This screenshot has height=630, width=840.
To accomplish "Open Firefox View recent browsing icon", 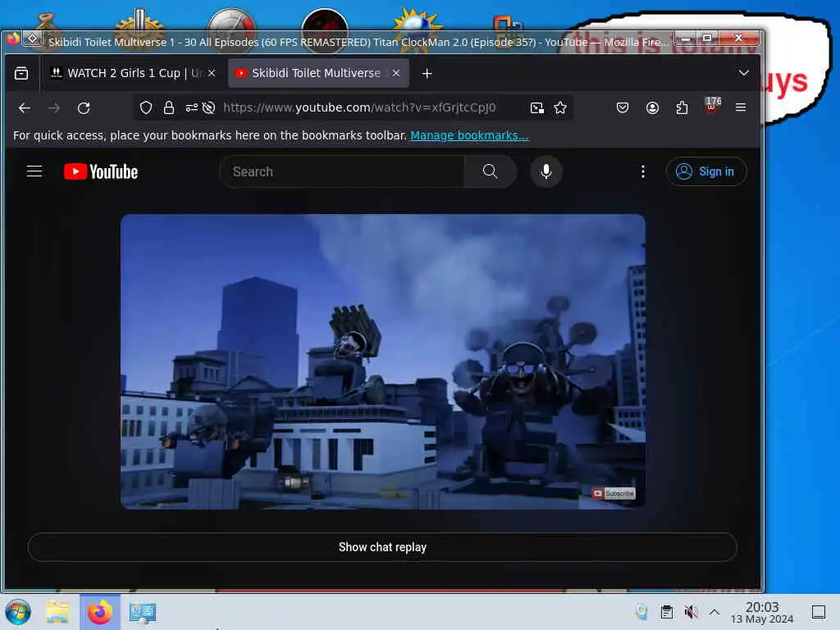I will tap(21, 73).
